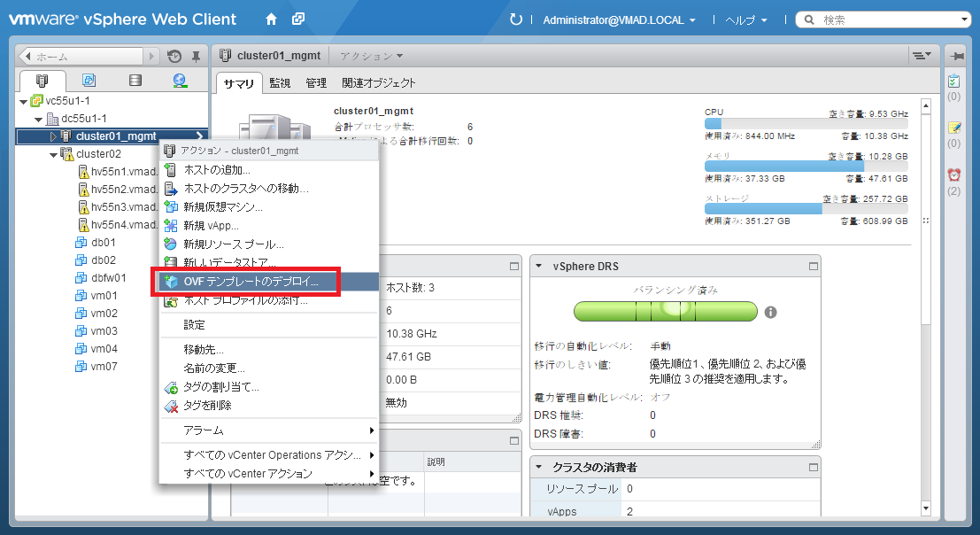Open 設定 in context menu
Screen dimensions: 980x535
pyautogui.click(x=269, y=325)
